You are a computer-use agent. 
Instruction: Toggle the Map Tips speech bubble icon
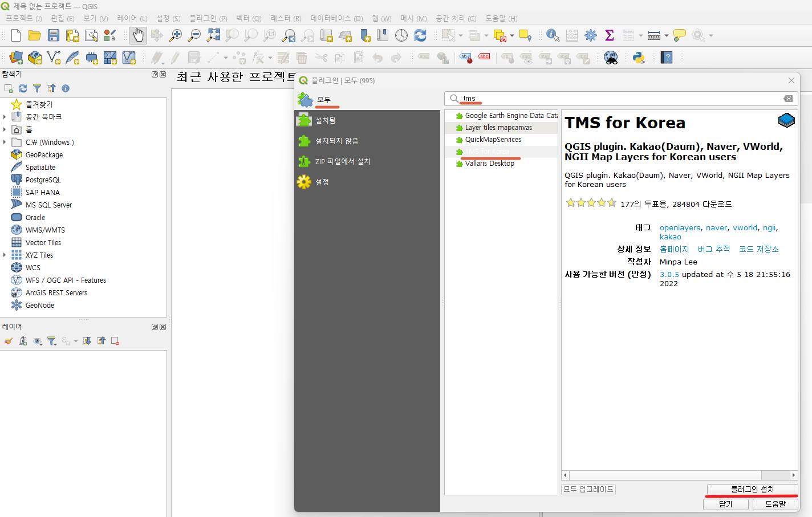(680, 35)
